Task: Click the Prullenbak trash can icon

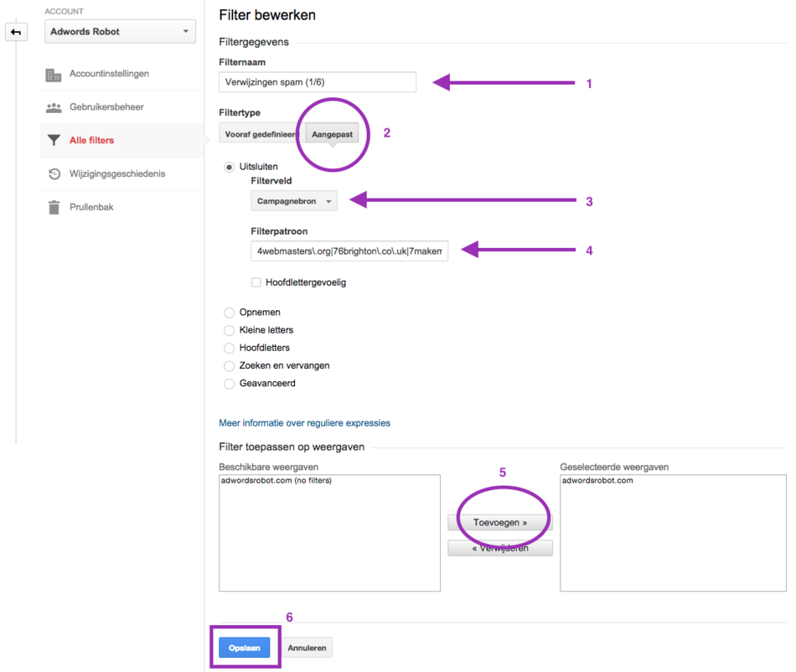Action: [x=54, y=207]
